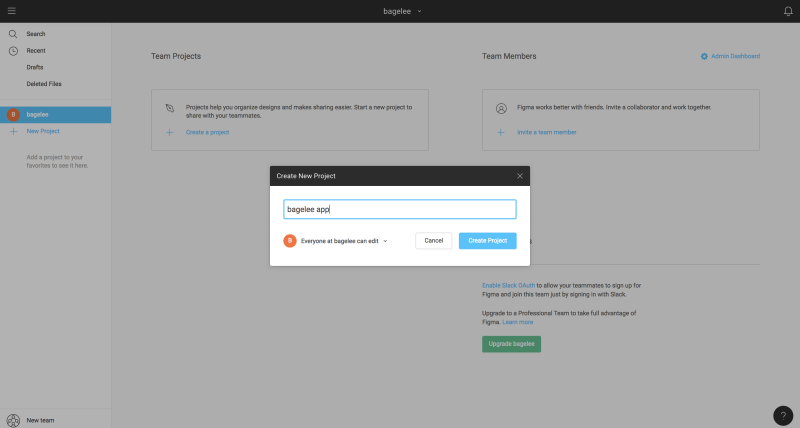Click New Project in the sidebar
The image size is (800, 428).
(43, 132)
